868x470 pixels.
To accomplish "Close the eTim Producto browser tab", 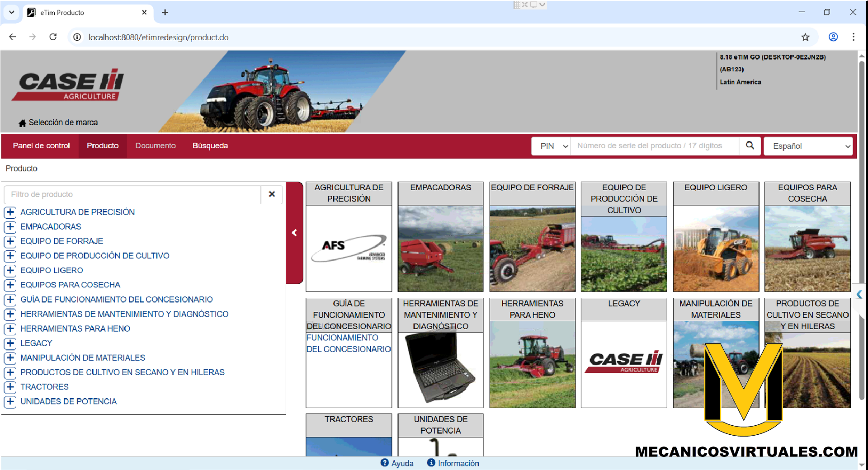I will 144,13.
